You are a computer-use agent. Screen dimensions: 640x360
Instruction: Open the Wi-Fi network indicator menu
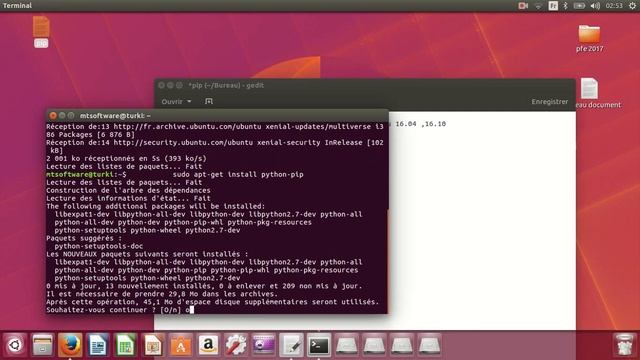(x=538, y=6)
